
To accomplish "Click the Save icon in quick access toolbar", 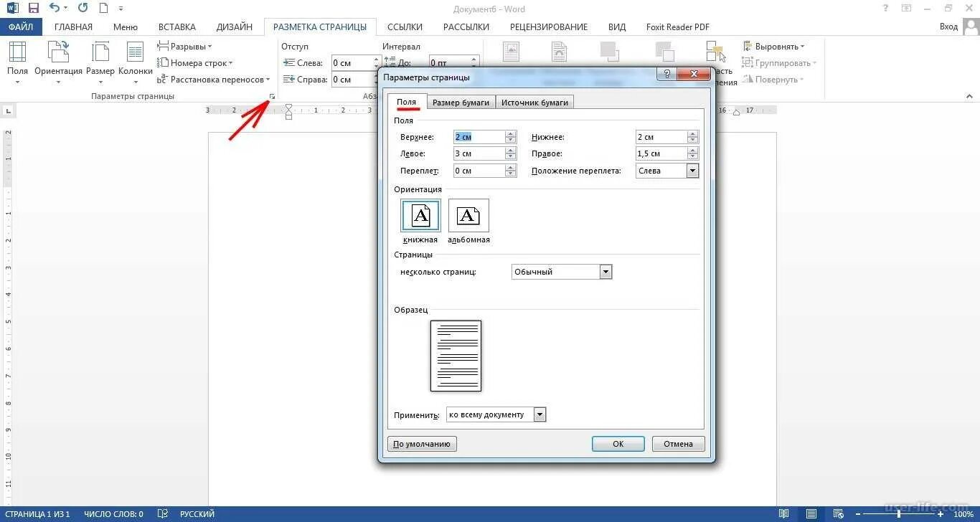I will coord(33,9).
